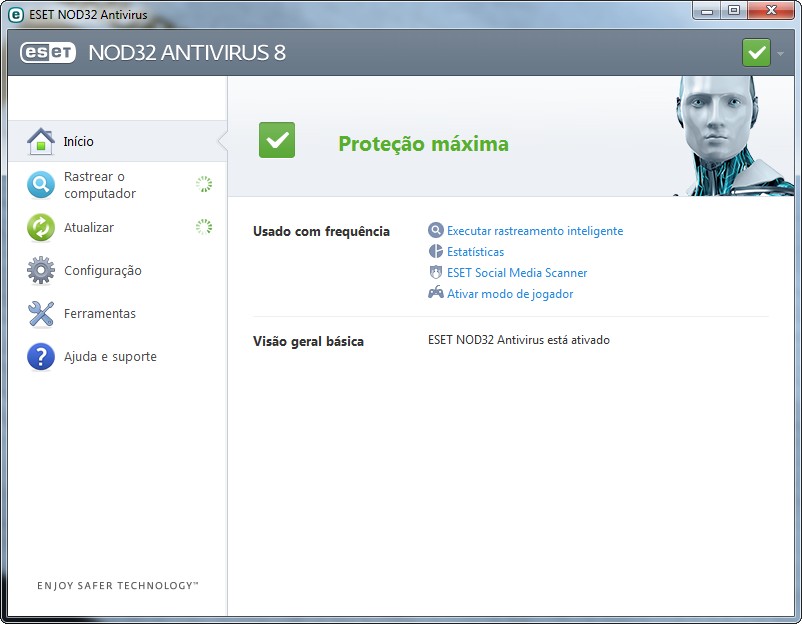802x624 pixels.
Task: Click the gamepad icon beside Ativar modo
Action: (435, 293)
